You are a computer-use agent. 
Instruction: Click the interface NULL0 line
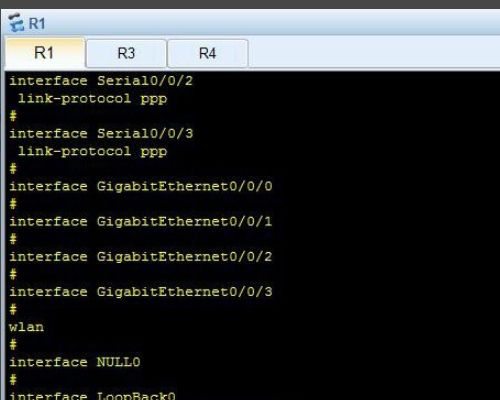(75, 362)
